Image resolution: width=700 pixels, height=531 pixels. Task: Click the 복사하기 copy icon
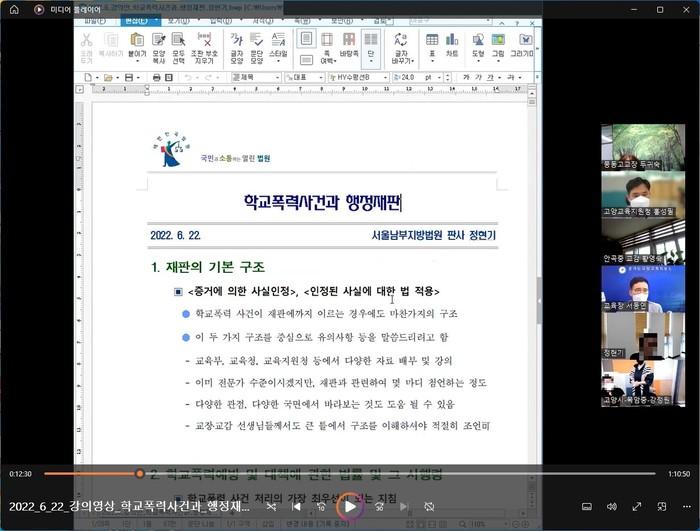point(111,45)
